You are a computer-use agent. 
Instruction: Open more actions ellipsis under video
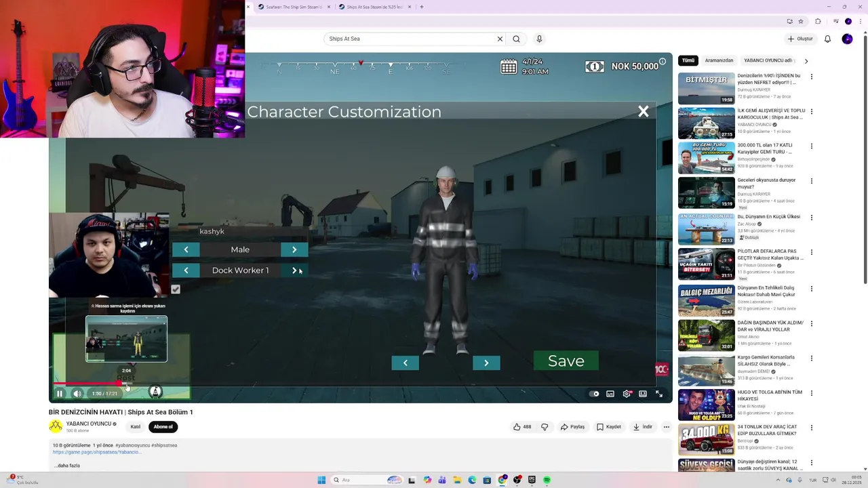click(x=667, y=427)
